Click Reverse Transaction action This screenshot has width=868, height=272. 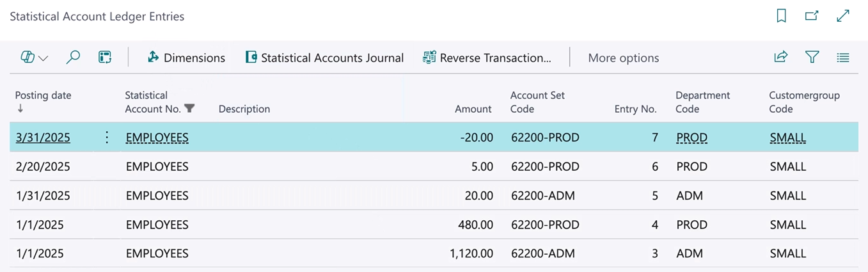click(x=487, y=58)
